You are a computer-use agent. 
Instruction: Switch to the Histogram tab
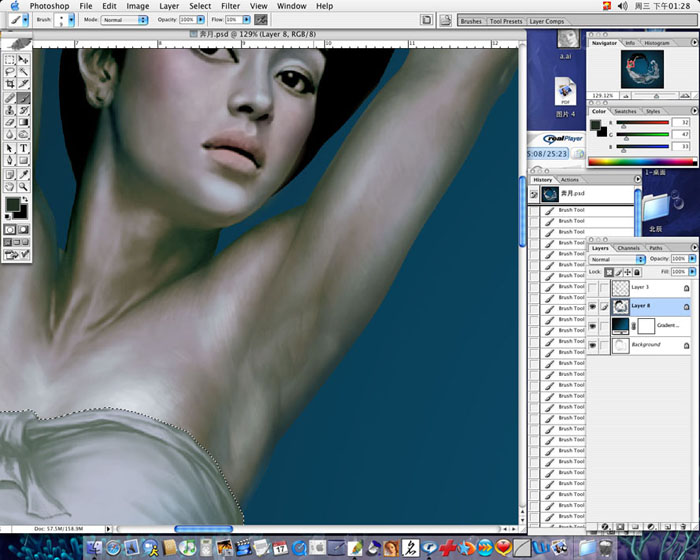pos(657,43)
